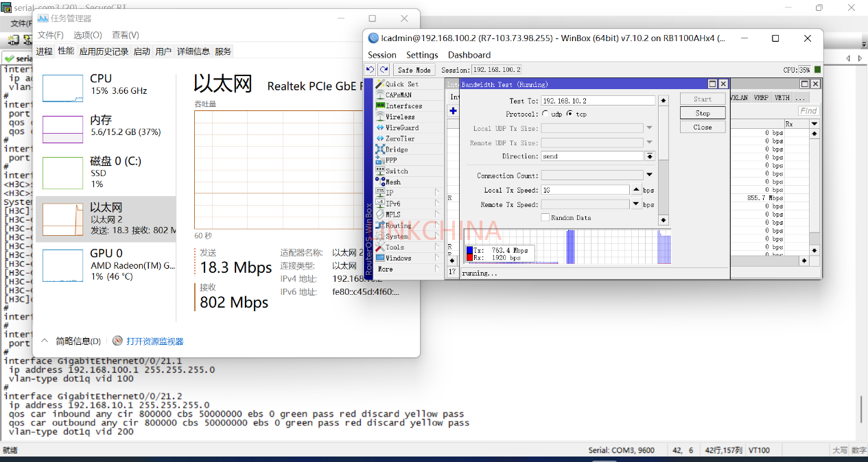Expand the Remote Tx Speed arrow
Image resolution: width=868 pixels, height=462 pixels.
[x=636, y=204]
